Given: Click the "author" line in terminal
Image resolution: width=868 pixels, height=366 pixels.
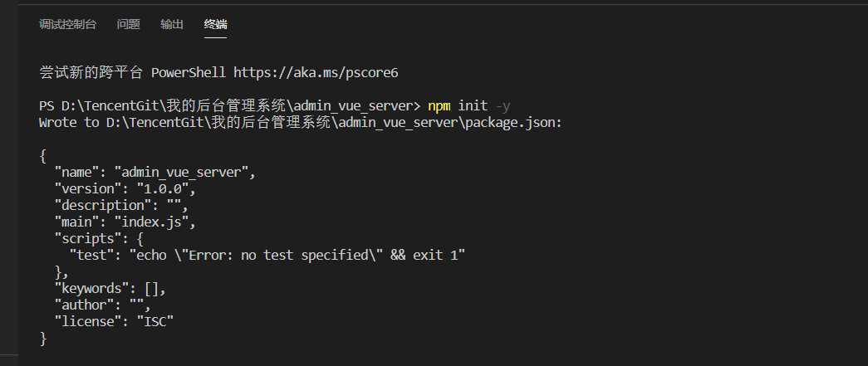Looking at the screenshot, I should click(x=102, y=305).
